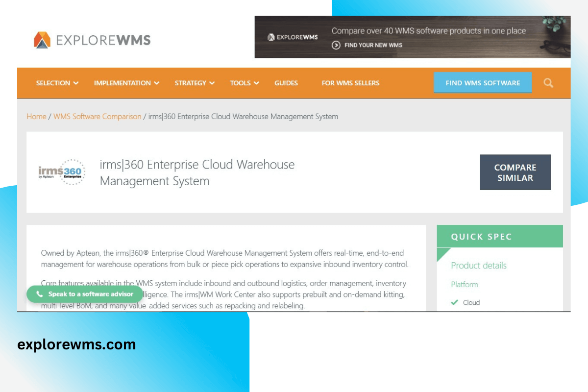Expand the Implementation menu chevron

click(157, 83)
